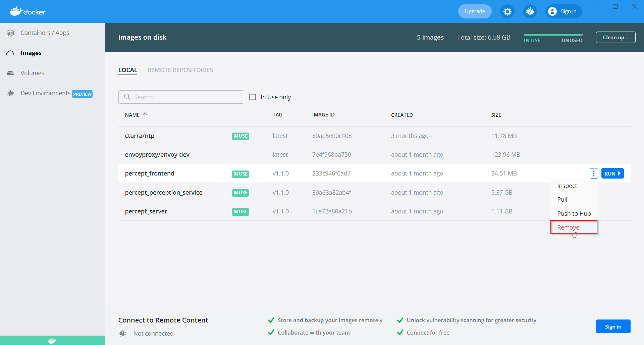
Task: Switch to LOCAL tab
Action: pos(128,70)
